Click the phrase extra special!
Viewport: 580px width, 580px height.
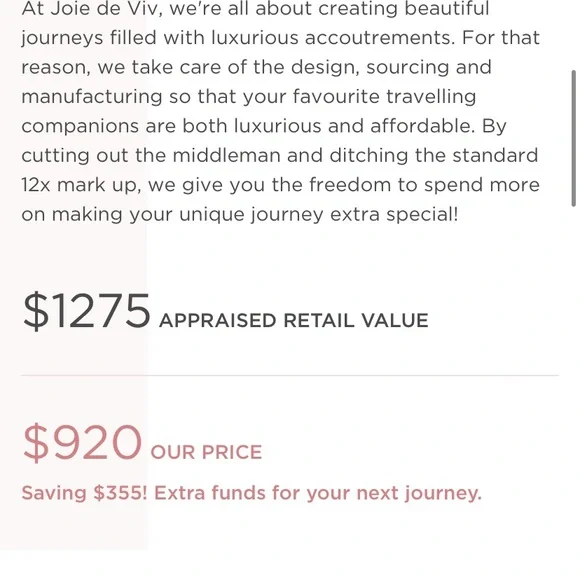[x=394, y=215]
